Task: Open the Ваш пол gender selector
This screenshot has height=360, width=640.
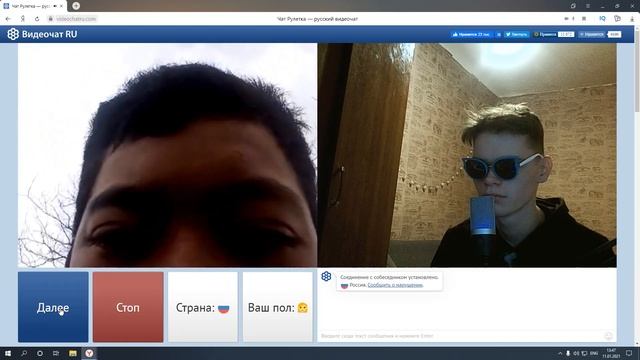Action: (278, 307)
